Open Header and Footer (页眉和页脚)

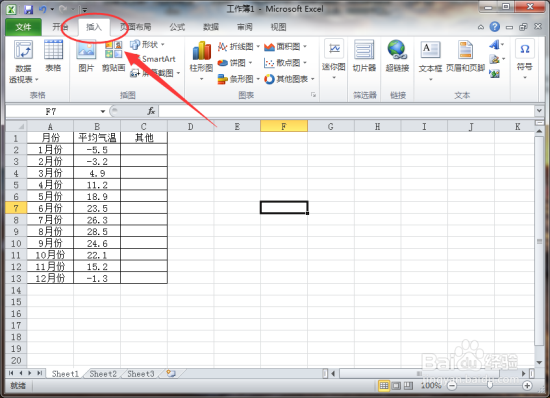pos(465,56)
